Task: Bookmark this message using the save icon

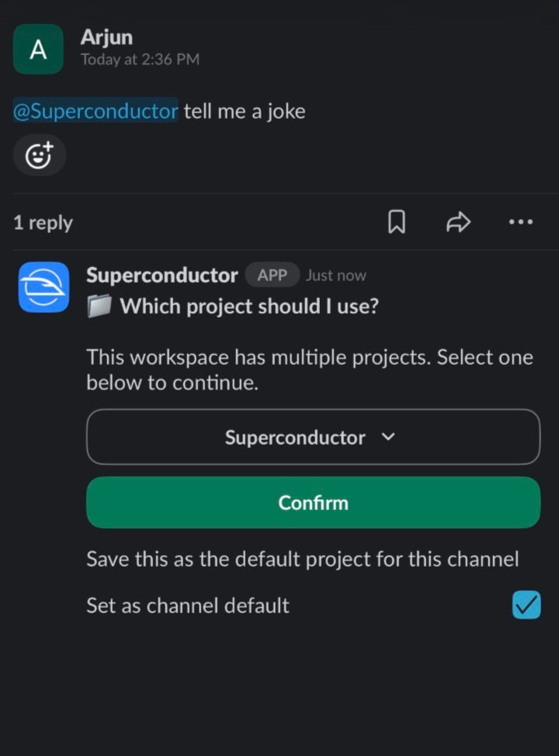Action: [397, 222]
